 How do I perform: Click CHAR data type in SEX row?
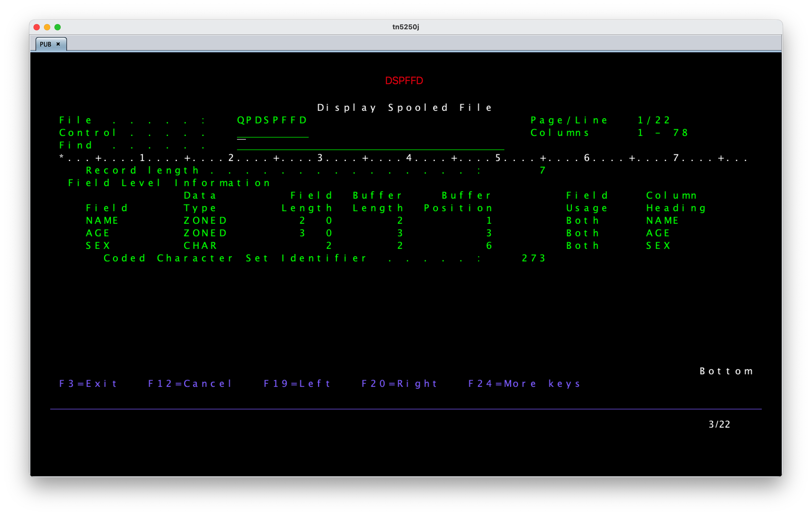point(200,246)
